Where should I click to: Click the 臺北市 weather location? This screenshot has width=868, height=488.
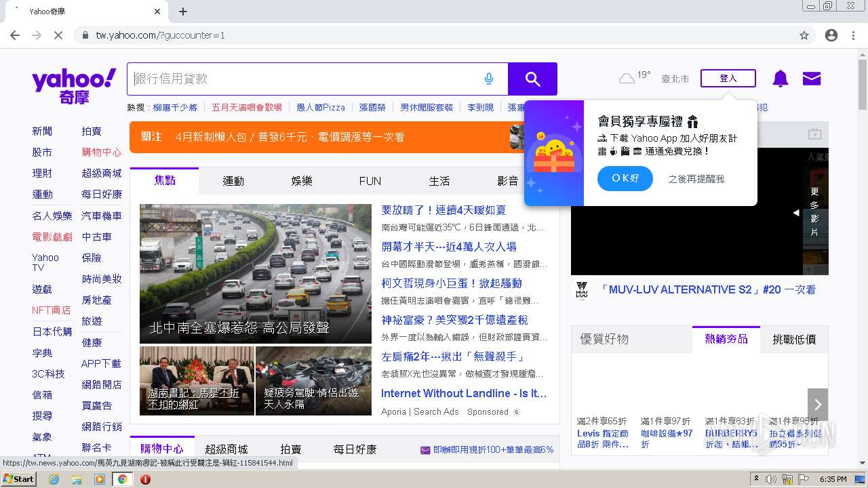point(675,79)
